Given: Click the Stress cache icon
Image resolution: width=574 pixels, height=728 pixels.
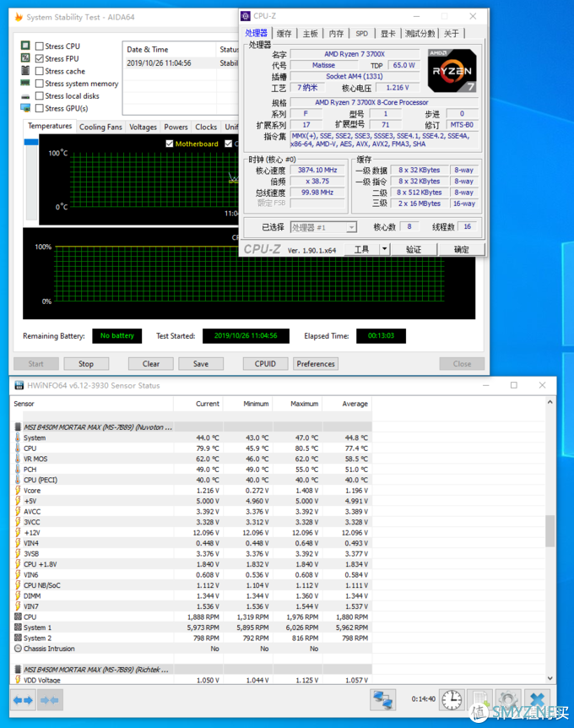Looking at the screenshot, I should 25,71.
